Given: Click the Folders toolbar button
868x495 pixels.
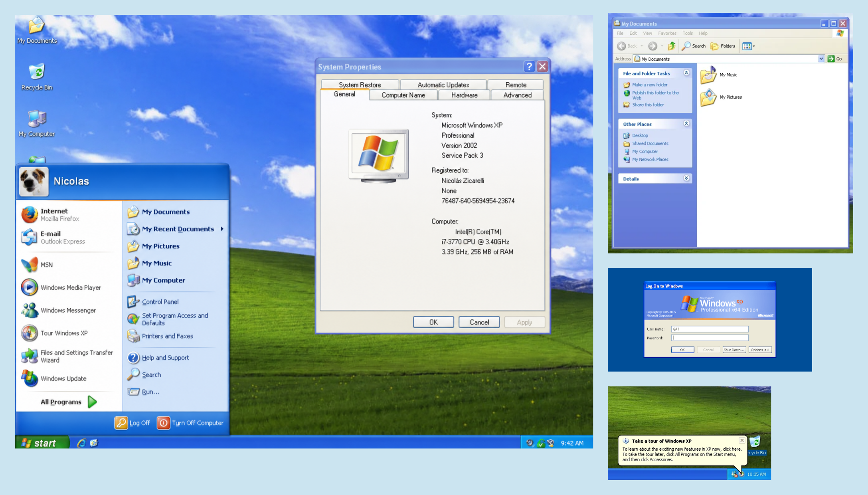Looking at the screenshot, I should [723, 46].
